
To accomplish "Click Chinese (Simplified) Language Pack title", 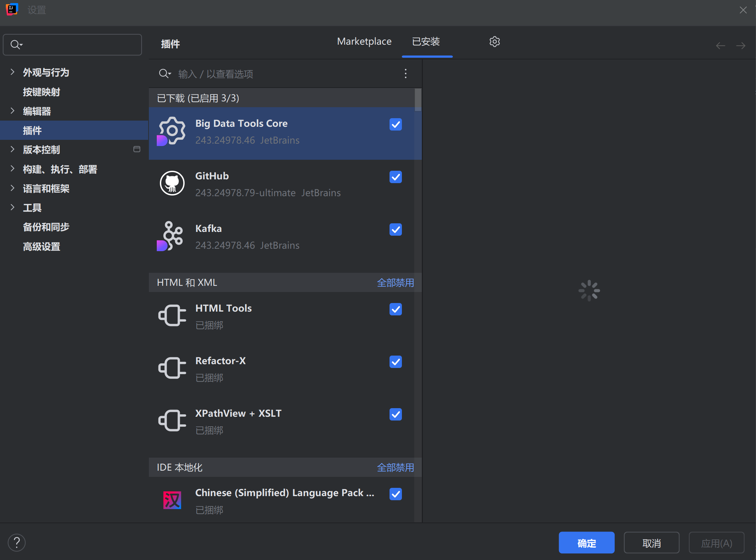I will (x=285, y=493).
